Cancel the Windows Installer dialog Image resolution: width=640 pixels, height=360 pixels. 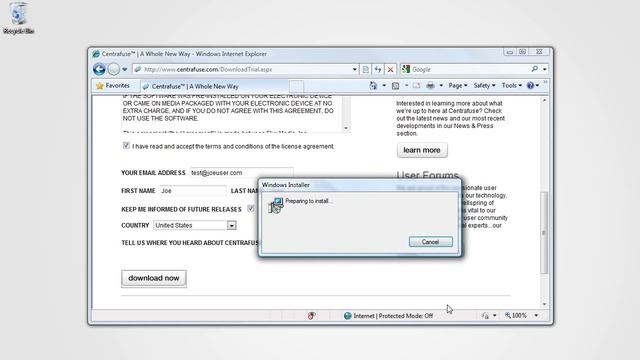click(431, 242)
